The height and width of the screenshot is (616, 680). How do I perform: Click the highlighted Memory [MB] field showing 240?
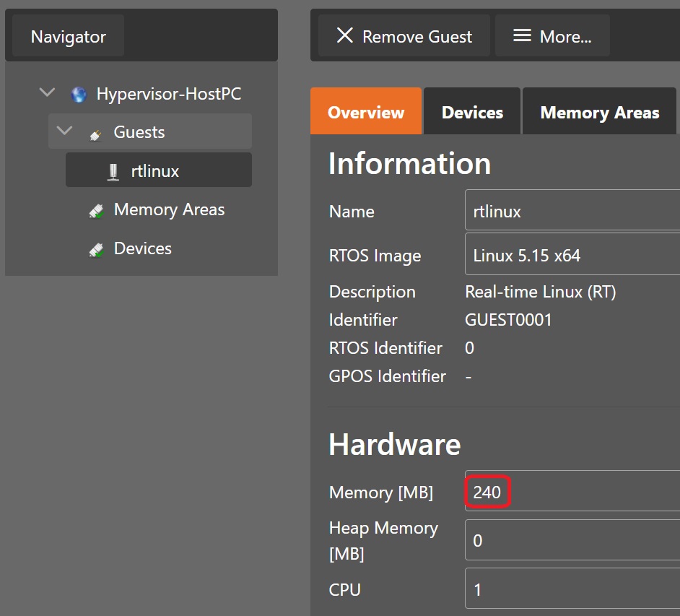(x=488, y=490)
